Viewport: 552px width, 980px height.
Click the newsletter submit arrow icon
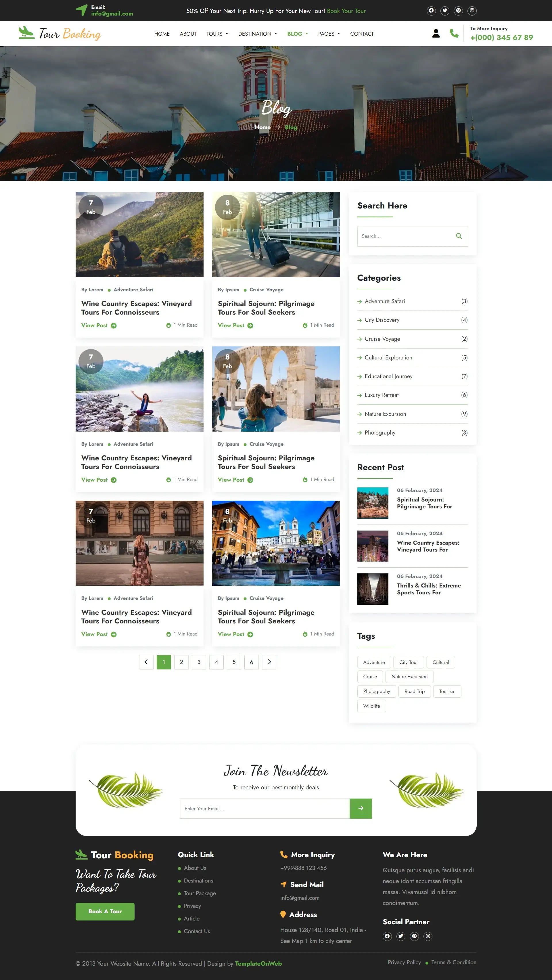[360, 808]
